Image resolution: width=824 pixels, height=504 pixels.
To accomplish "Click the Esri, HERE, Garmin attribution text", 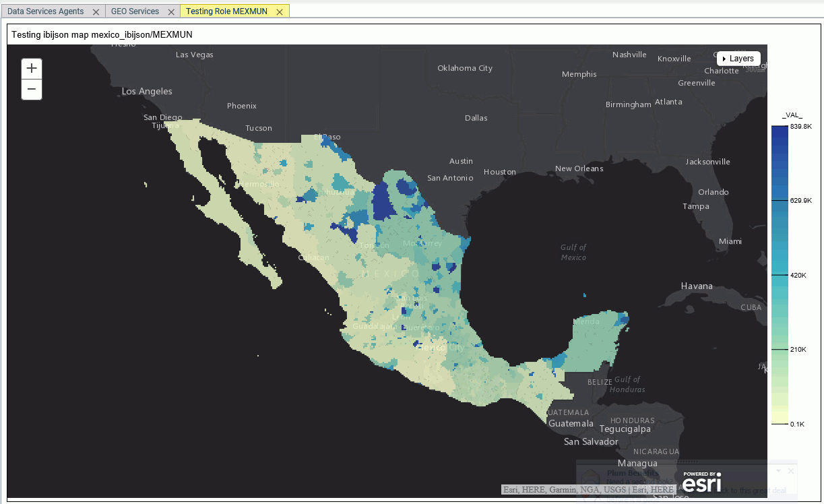I will [x=588, y=490].
